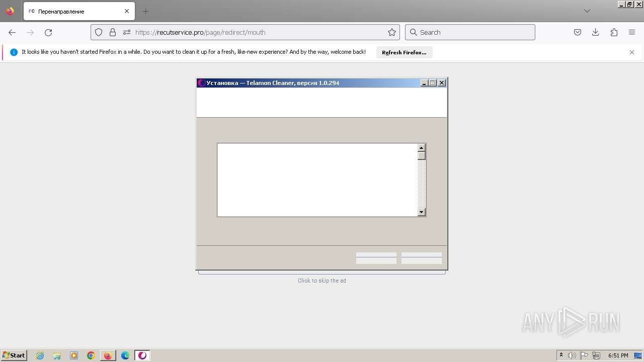Open Firefox application hamburger menu
Screen dimensions: 644x362
[x=632, y=32]
